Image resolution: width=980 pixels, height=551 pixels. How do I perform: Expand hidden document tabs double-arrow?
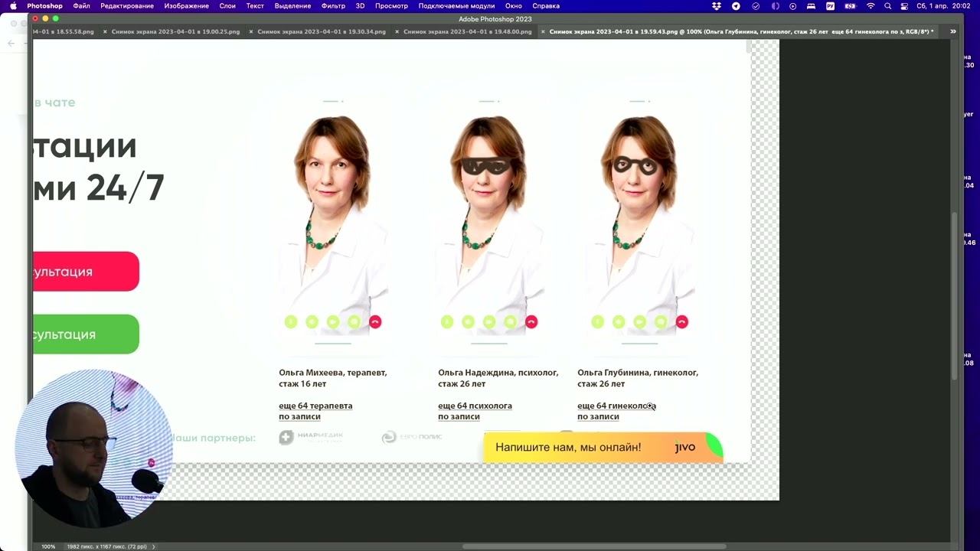(x=952, y=31)
